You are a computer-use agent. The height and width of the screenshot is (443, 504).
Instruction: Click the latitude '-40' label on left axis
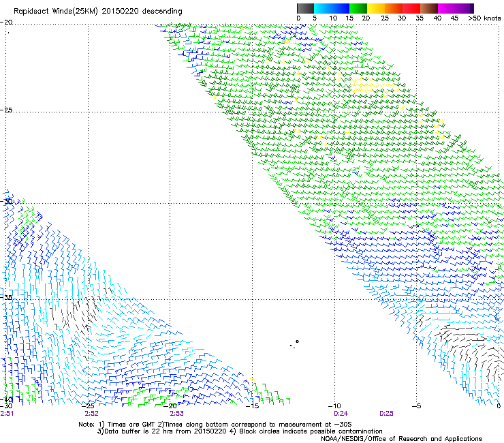coord(6,399)
